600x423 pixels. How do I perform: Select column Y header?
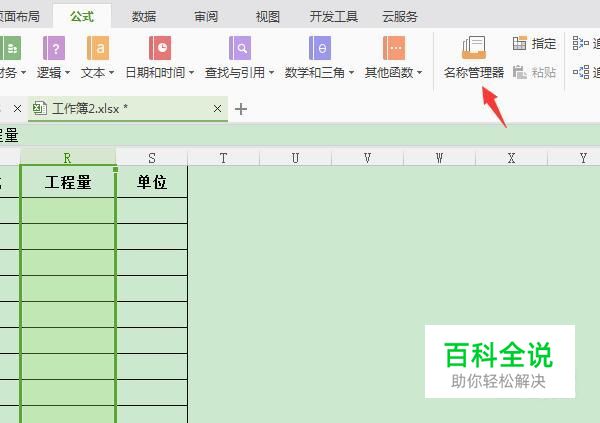pos(574,157)
